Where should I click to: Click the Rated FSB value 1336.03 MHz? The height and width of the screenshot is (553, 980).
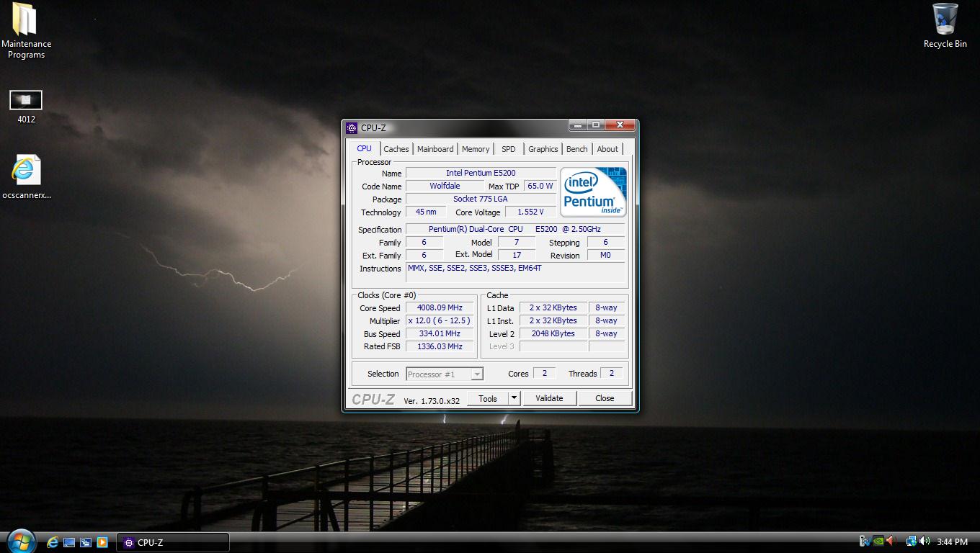[440, 346]
